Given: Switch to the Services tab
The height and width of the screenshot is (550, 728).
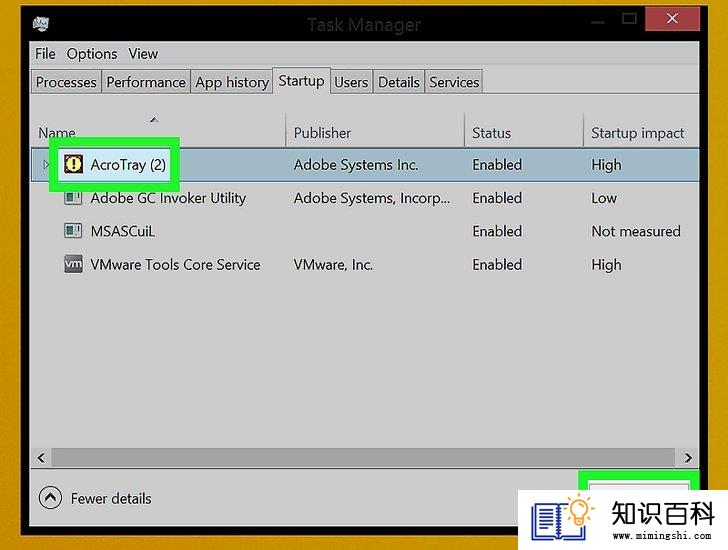Looking at the screenshot, I should pyautogui.click(x=454, y=82).
